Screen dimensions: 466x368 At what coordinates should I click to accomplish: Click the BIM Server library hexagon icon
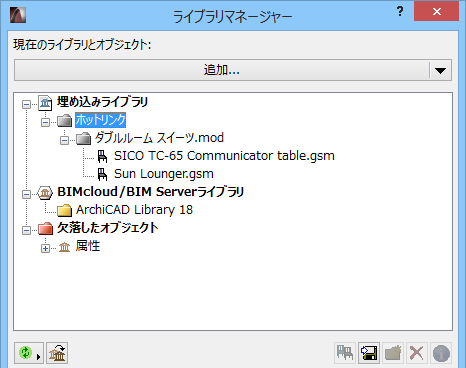click(x=45, y=193)
